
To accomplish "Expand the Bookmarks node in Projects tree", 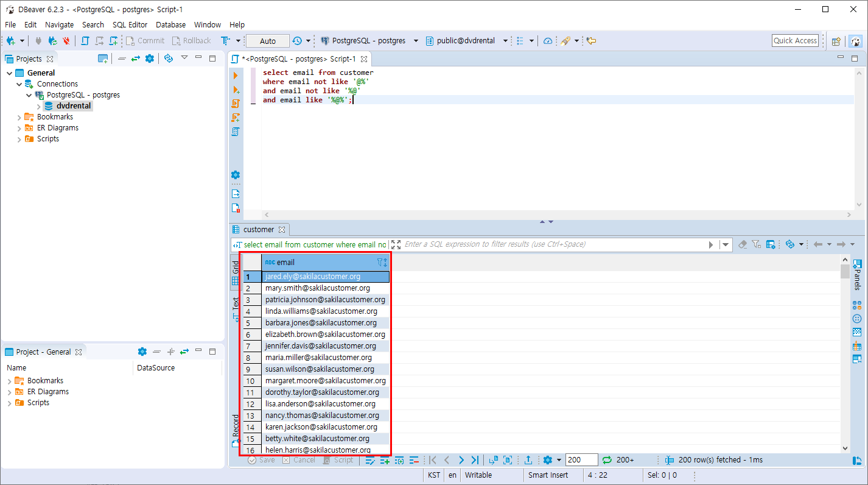I will tap(19, 117).
